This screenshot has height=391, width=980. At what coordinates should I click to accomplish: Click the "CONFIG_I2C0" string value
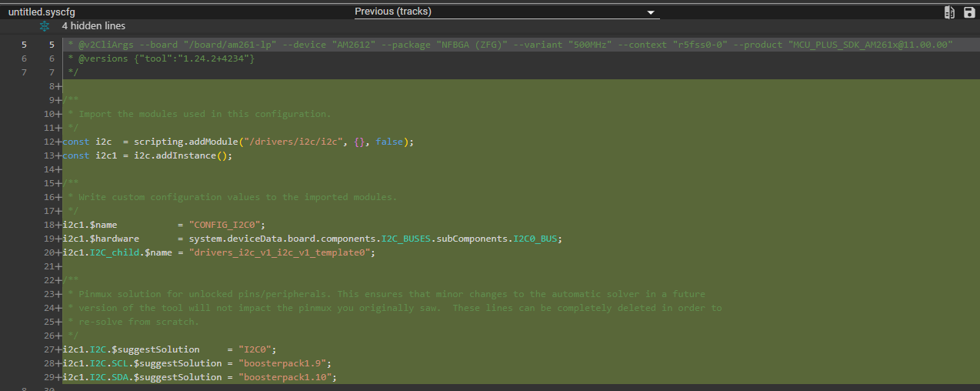[227, 225]
